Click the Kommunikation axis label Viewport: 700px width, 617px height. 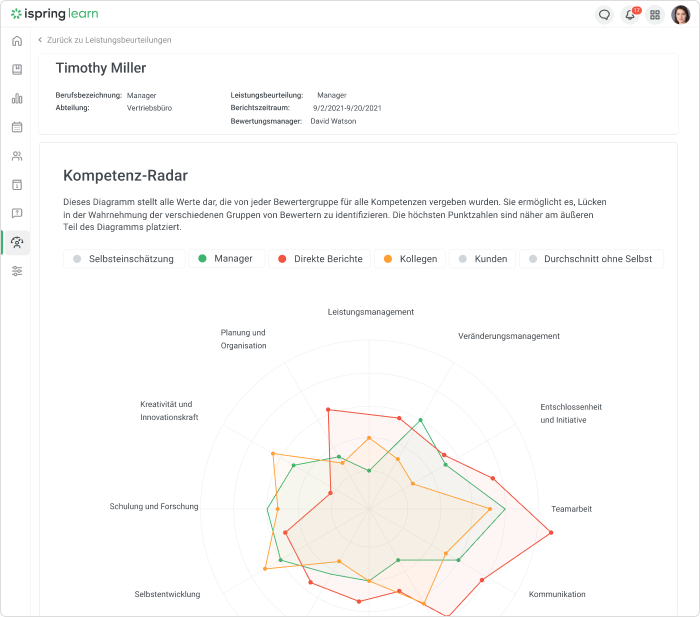557,594
